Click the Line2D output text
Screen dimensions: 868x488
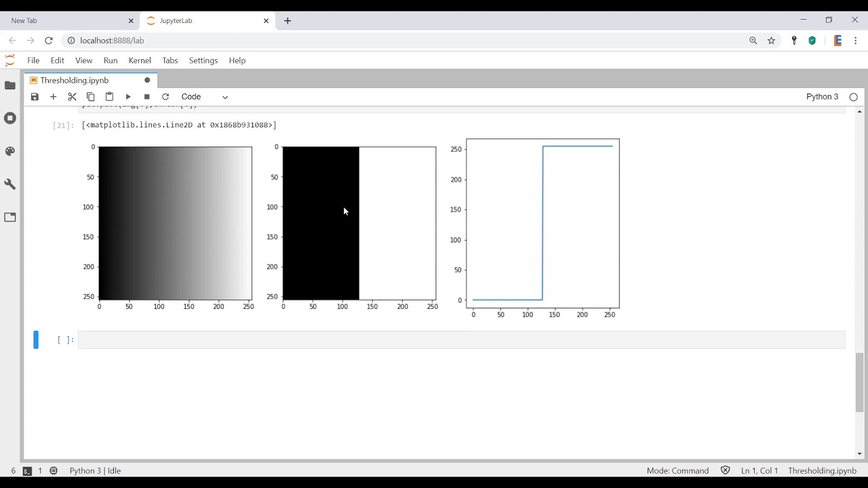click(x=179, y=125)
